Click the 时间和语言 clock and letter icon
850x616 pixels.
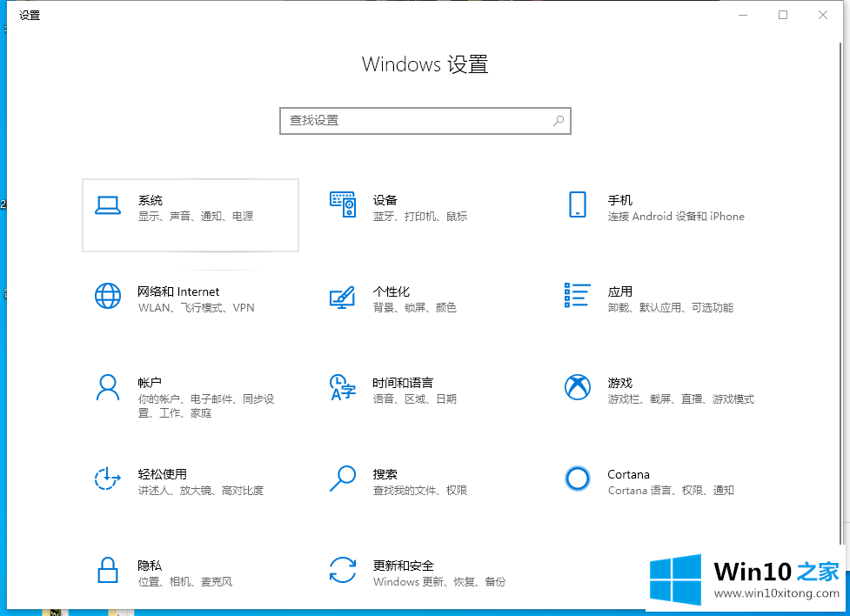tap(343, 387)
